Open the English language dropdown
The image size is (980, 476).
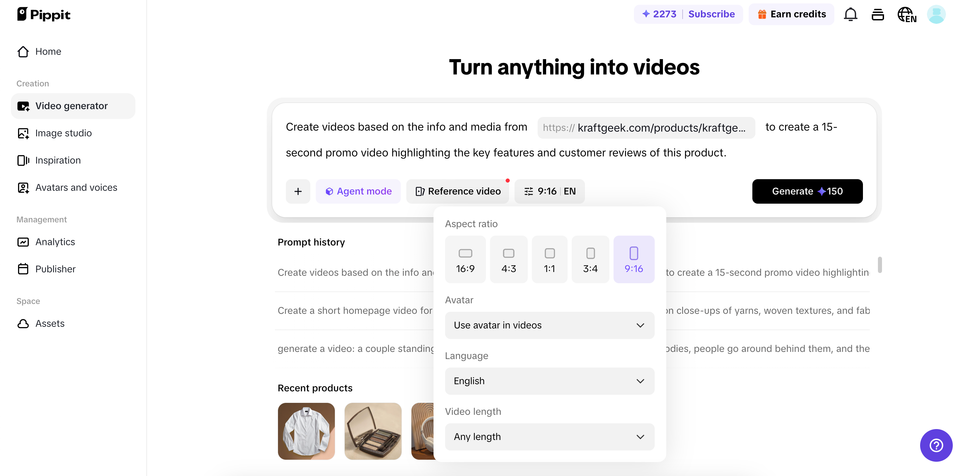click(x=549, y=381)
